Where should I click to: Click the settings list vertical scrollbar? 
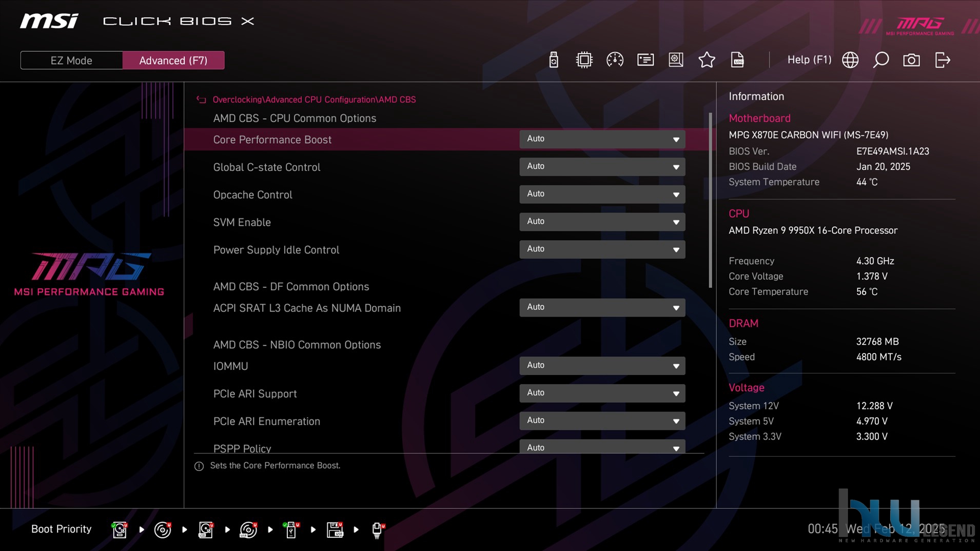tap(710, 200)
